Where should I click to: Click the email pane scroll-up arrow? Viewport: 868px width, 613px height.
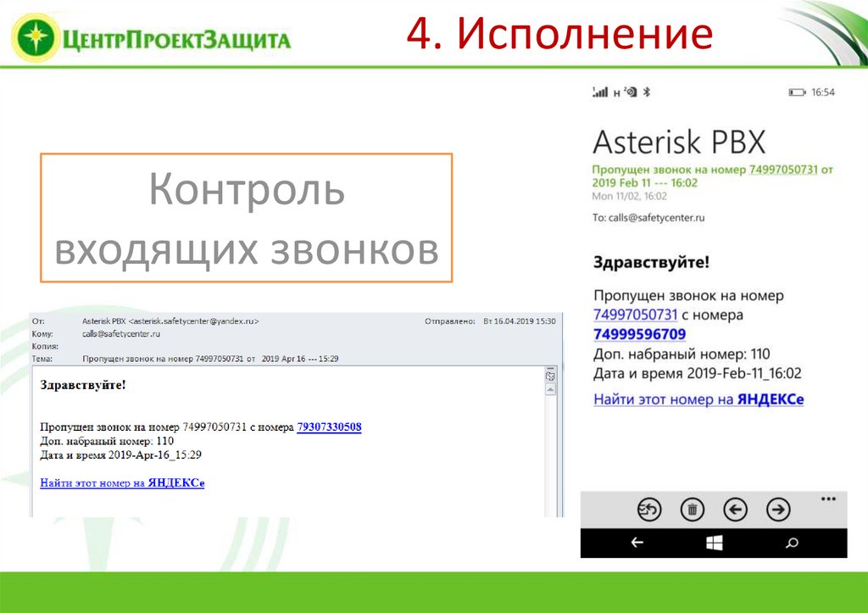coord(550,390)
